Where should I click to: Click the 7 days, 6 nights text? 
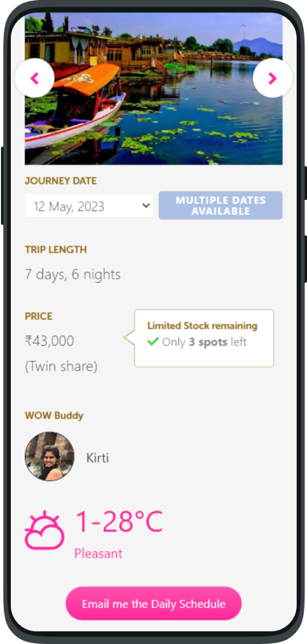73,274
